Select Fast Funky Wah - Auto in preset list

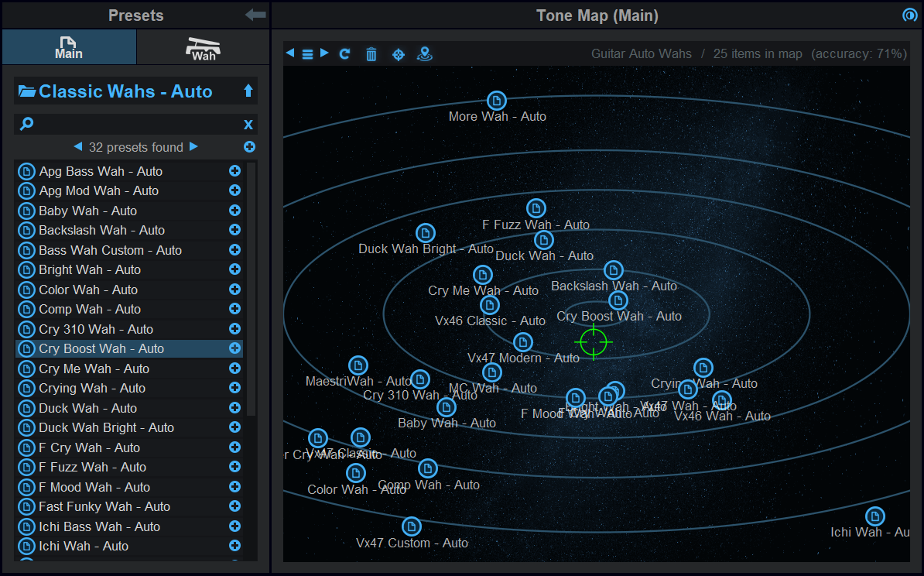pyautogui.click(x=129, y=506)
